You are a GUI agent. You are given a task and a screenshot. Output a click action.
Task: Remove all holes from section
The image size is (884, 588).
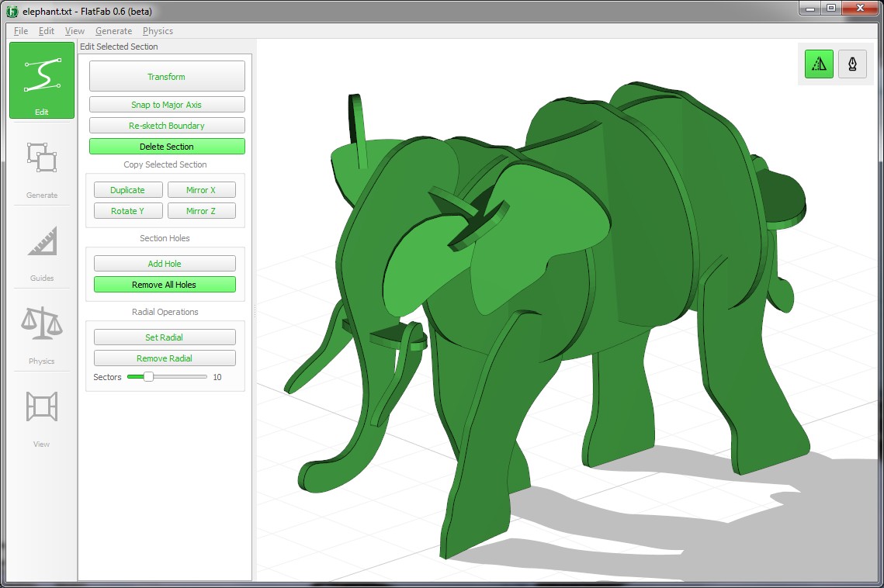164,285
